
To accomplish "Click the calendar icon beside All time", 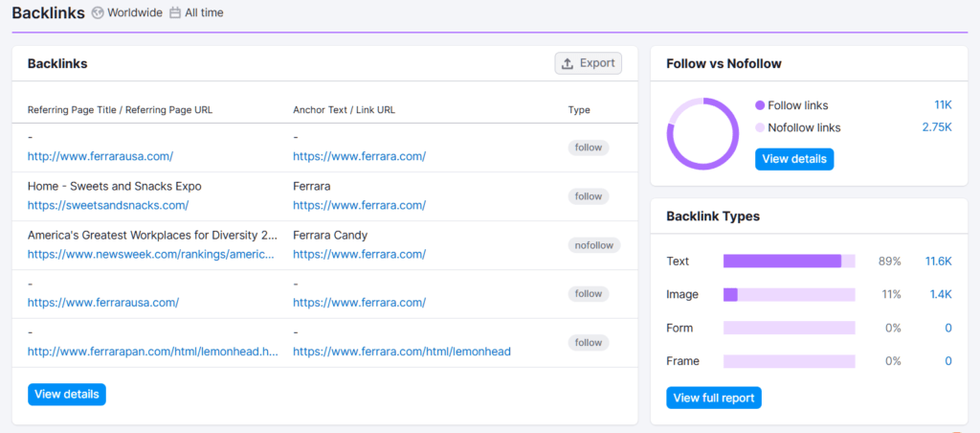I will point(175,12).
